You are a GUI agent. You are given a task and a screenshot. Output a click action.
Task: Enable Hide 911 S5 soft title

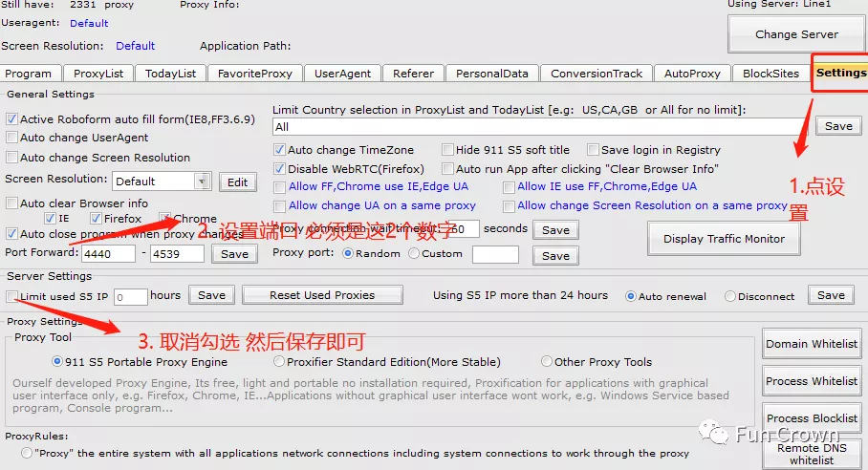(447, 149)
